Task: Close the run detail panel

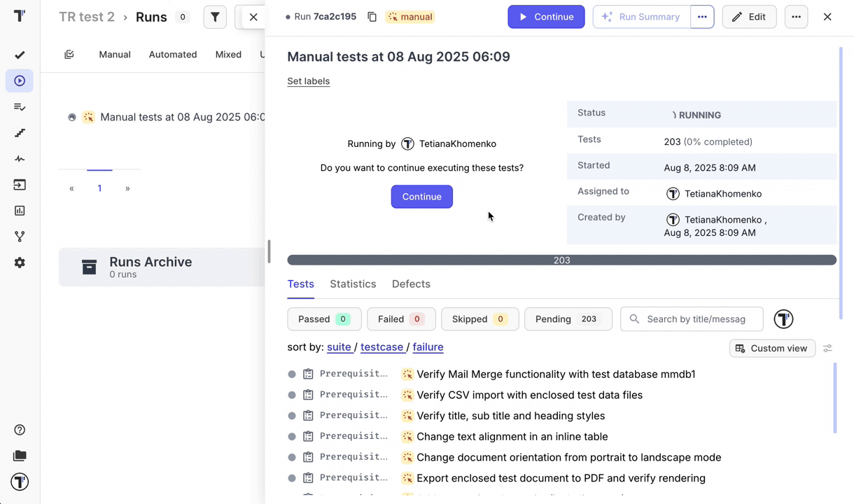Action: click(827, 17)
